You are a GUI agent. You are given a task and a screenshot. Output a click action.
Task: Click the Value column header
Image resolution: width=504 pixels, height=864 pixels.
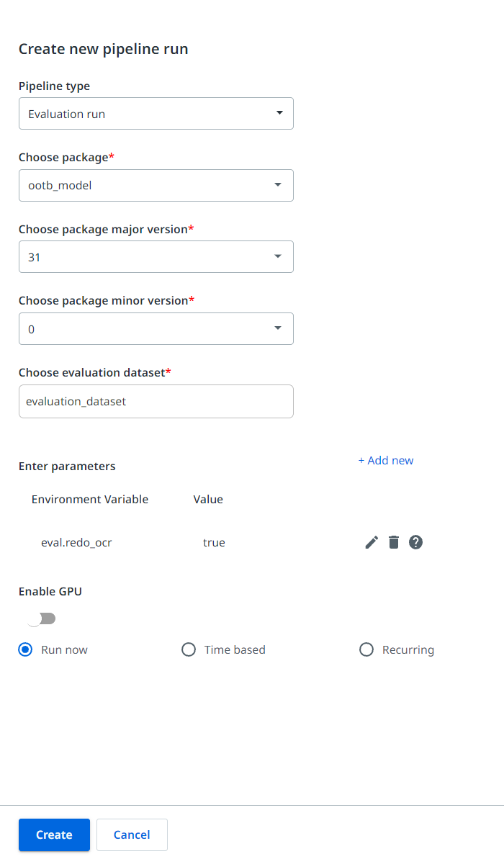(x=208, y=499)
